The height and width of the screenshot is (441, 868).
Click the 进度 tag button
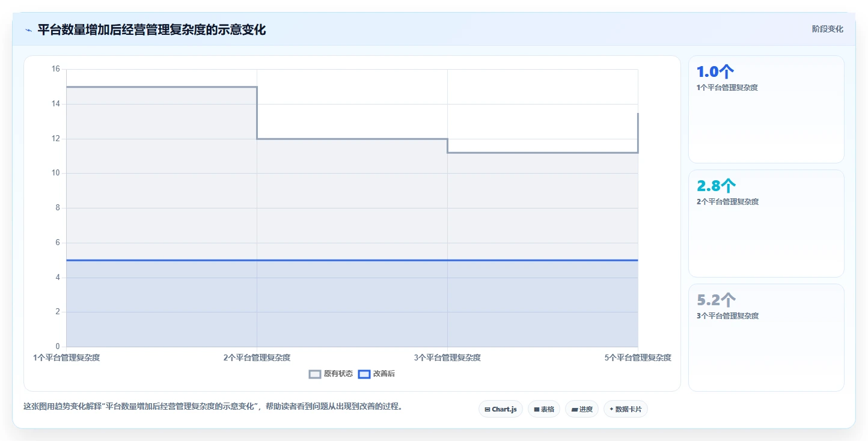(x=582, y=409)
